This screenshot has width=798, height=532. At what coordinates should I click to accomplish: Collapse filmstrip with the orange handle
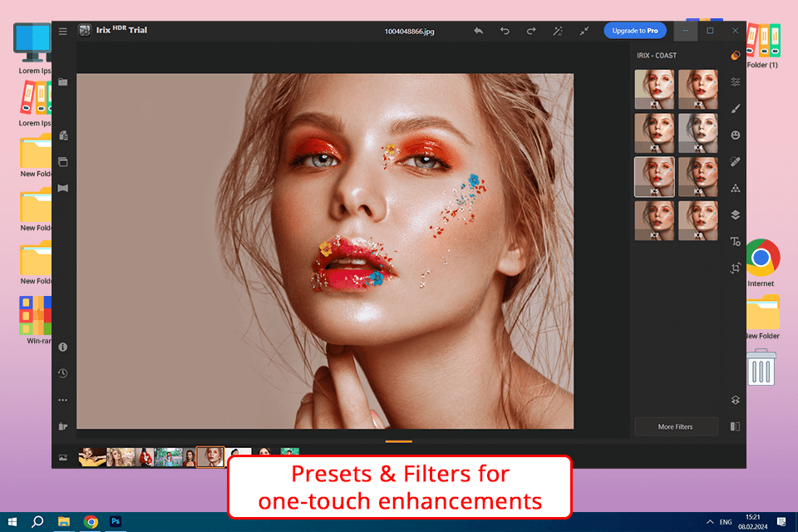[x=399, y=441]
